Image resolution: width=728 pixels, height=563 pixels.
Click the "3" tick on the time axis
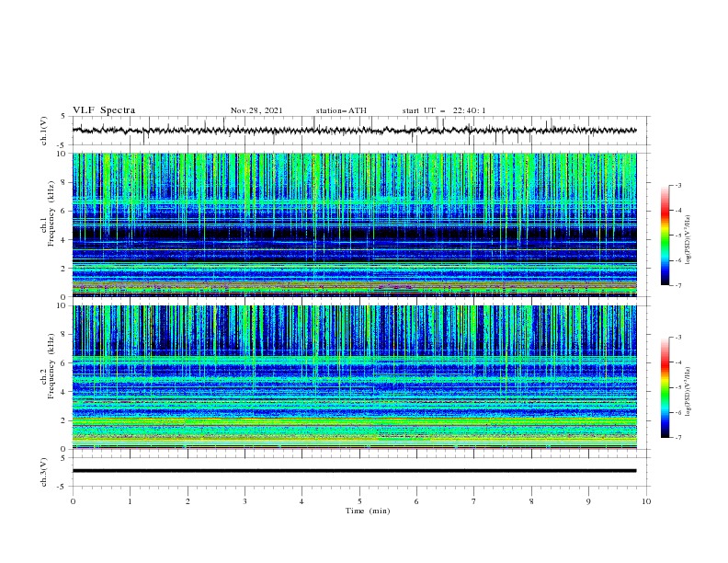[245, 501]
